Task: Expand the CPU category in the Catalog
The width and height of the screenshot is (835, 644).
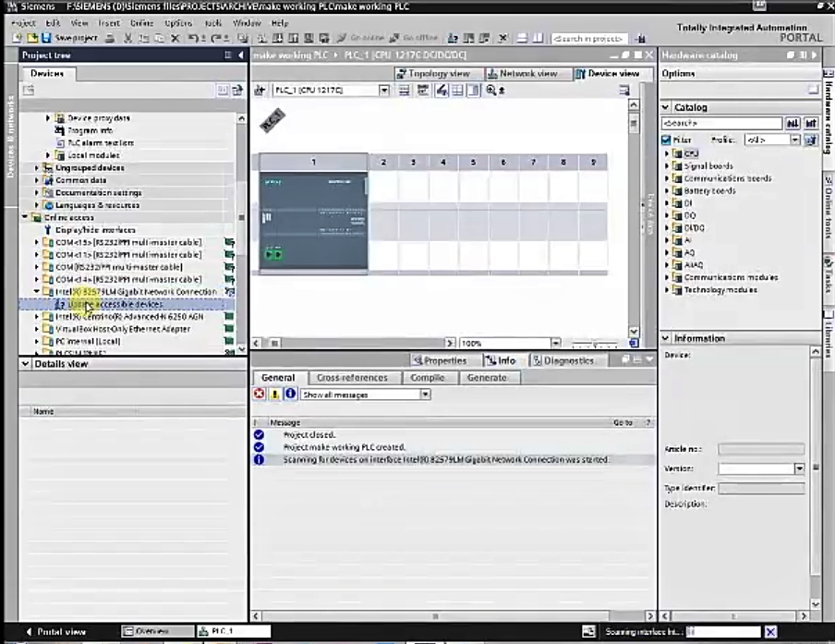Action: tap(667, 152)
